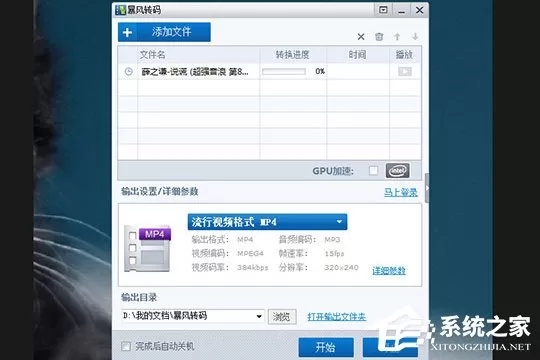Click the Intel GPU acceleration icon
The width and height of the screenshot is (540, 360).
click(x=397, y=171)
